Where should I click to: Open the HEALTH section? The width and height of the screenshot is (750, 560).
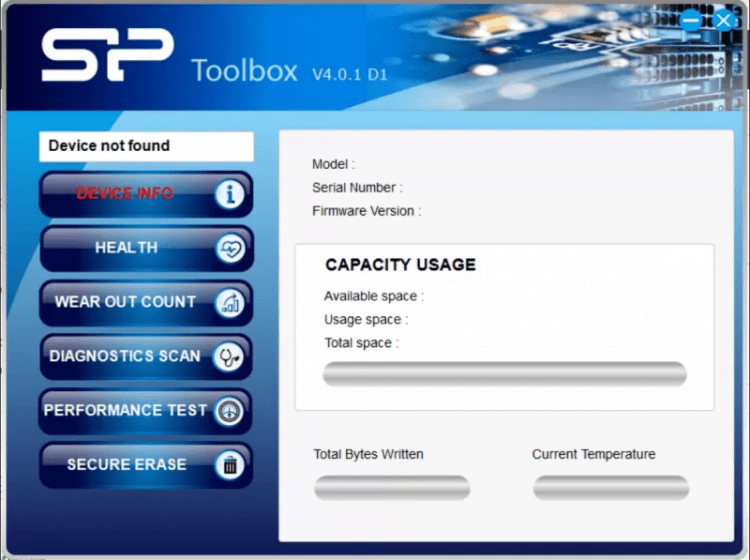click(146, 249)
